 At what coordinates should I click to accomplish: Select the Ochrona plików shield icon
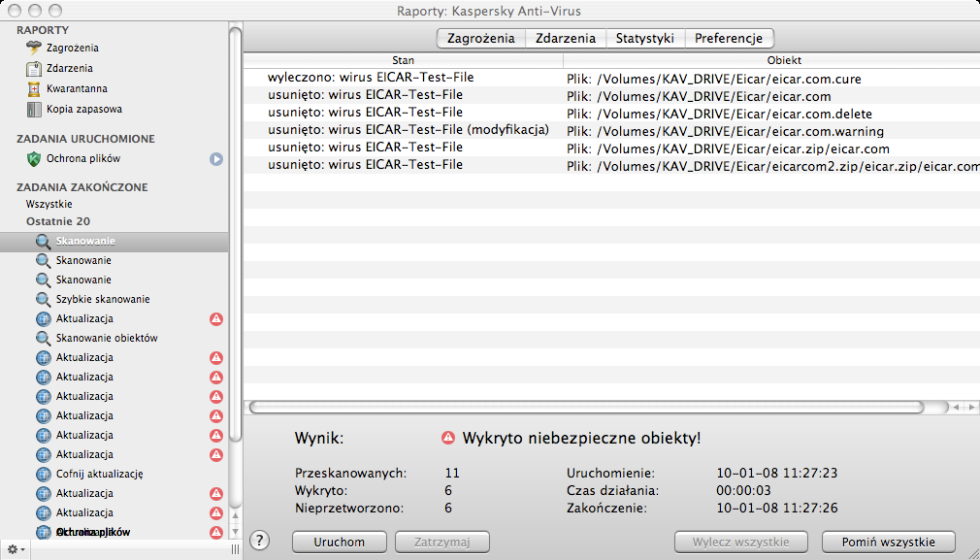[x=34, y=159]
